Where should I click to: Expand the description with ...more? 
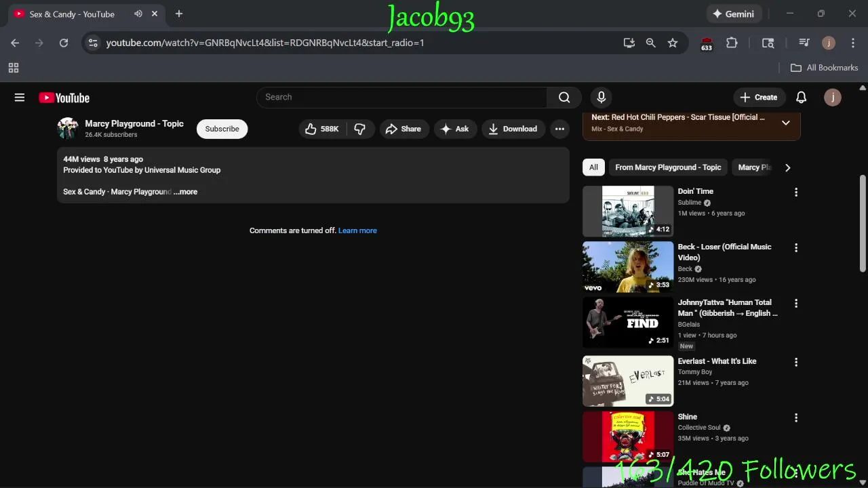[185, 192]
